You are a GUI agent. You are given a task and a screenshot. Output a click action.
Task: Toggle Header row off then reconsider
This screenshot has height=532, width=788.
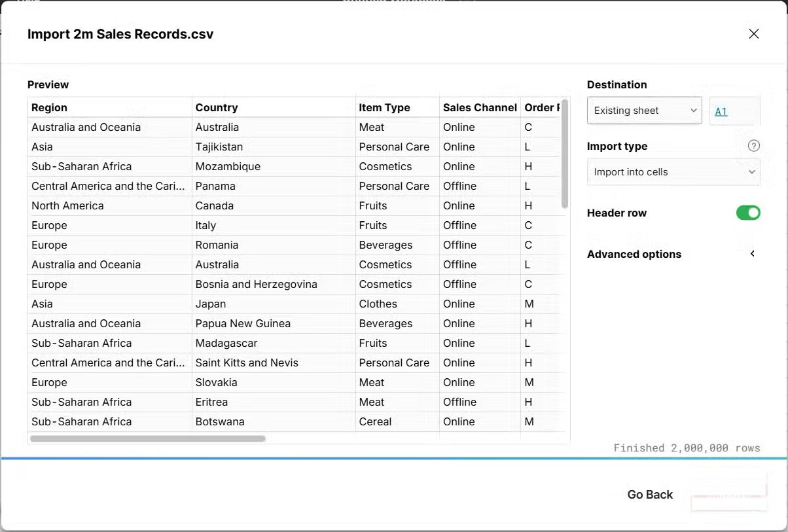pos(748,213)
